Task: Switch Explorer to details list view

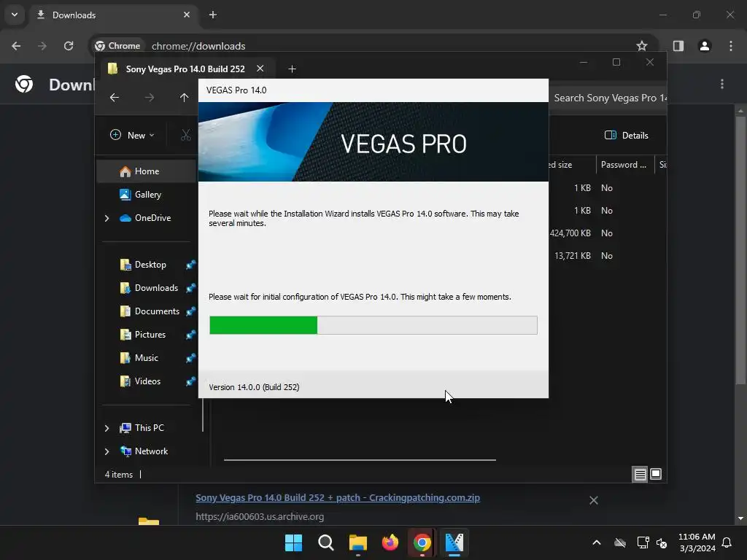Action: tap(640, 474)
